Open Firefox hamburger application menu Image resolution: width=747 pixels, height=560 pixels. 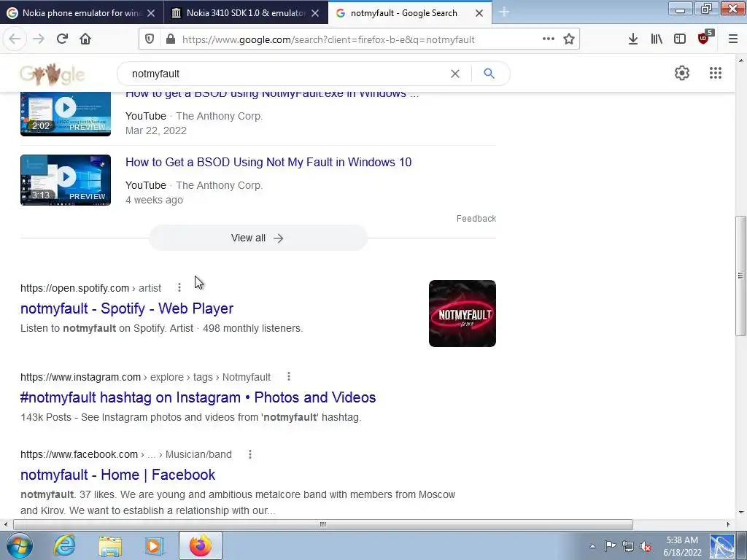pyautogui.click(x=733, y=39)
